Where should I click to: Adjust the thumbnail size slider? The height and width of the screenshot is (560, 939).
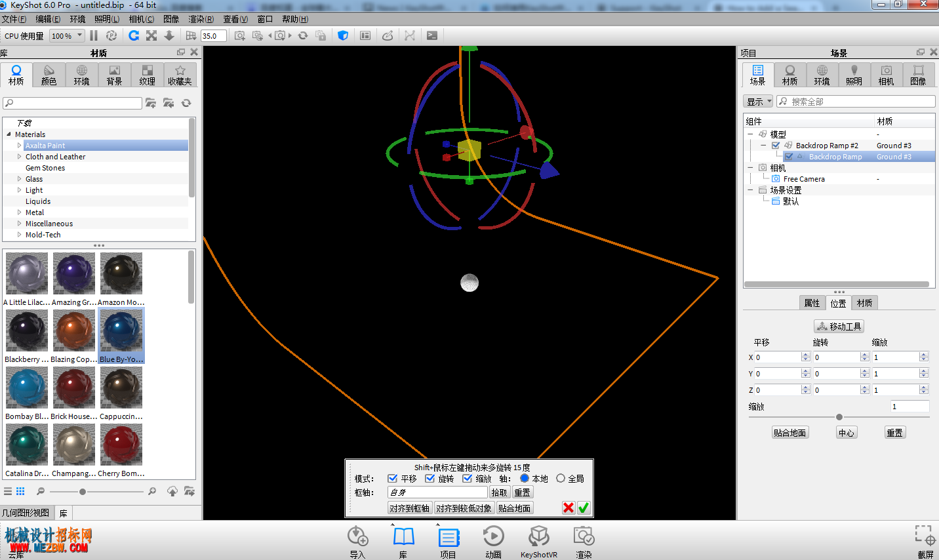[82, 491]
